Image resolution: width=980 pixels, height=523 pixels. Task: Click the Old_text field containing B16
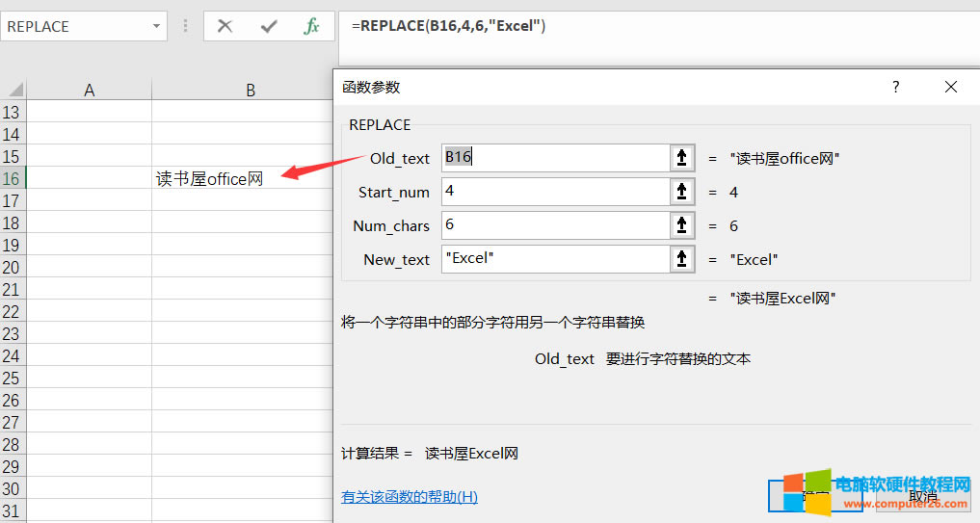(554, 158)
